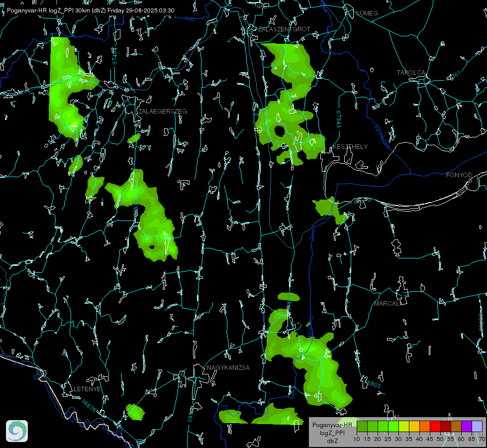Select the yellow-green 30-35 dBZ legend swatch
Viewport: 487px width, 448px height.
point(404,426)
